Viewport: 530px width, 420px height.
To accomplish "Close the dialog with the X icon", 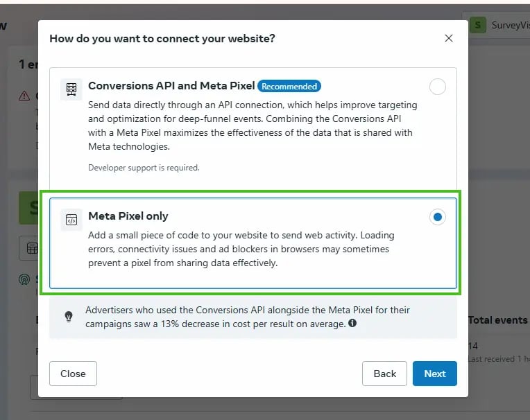I will 449,38.
